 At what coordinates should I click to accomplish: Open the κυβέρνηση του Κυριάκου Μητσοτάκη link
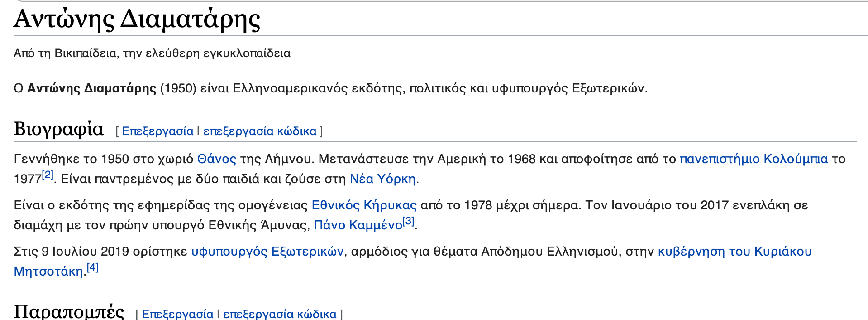[734, 252]
